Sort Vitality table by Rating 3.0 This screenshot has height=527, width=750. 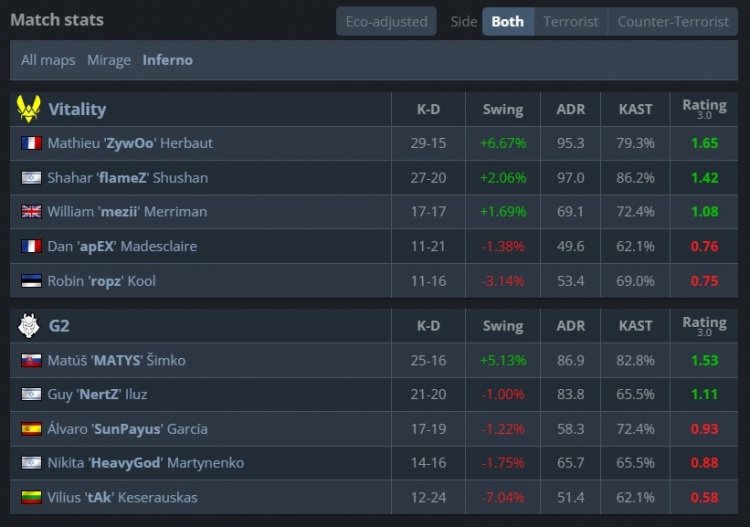click(704, 109)
